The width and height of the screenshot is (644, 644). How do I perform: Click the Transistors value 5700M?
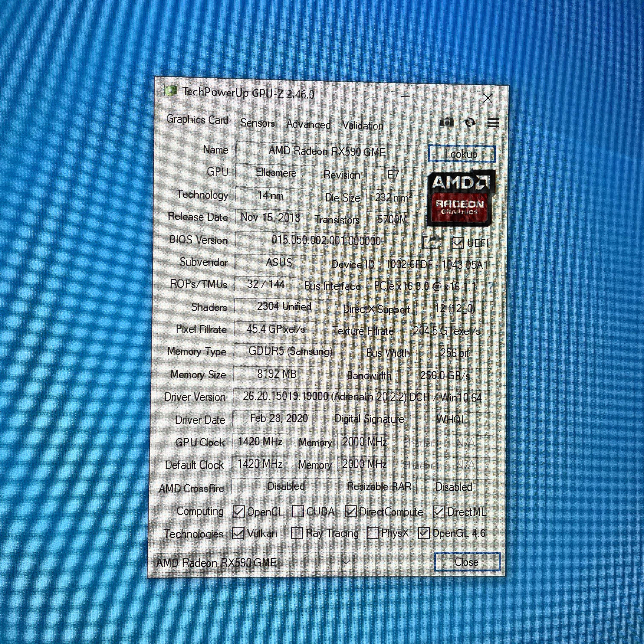392,219
